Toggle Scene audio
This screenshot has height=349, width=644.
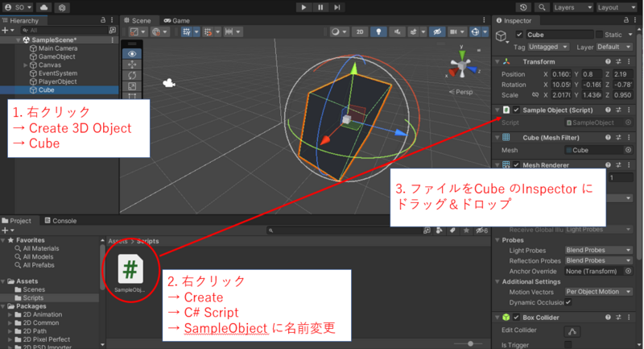coord(397,31)
